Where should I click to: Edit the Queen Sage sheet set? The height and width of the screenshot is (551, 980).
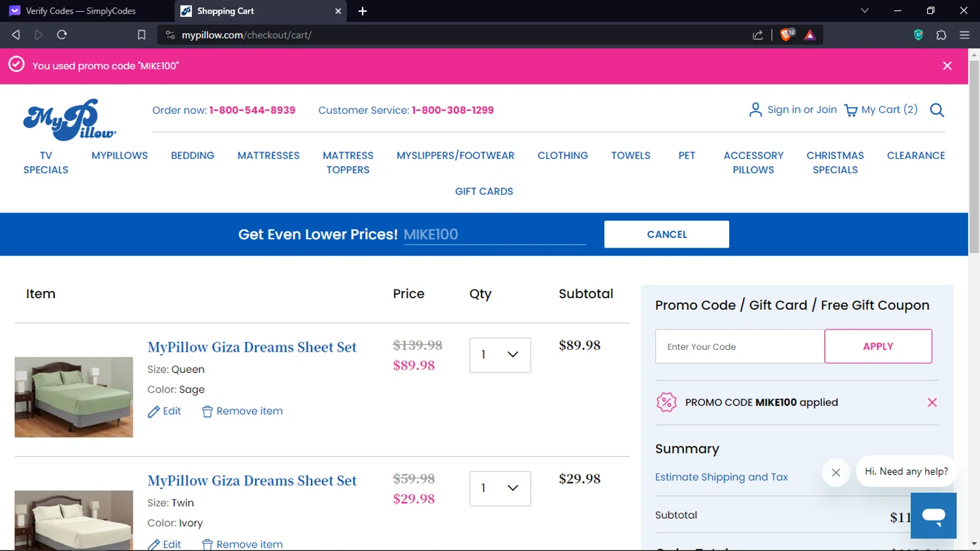(165, 411)
